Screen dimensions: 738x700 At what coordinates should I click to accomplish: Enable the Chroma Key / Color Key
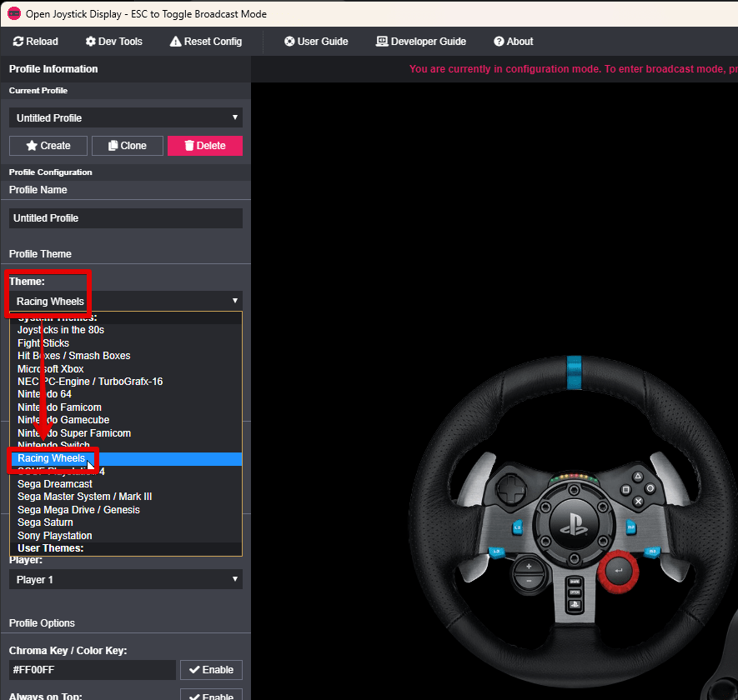[211, 670]
